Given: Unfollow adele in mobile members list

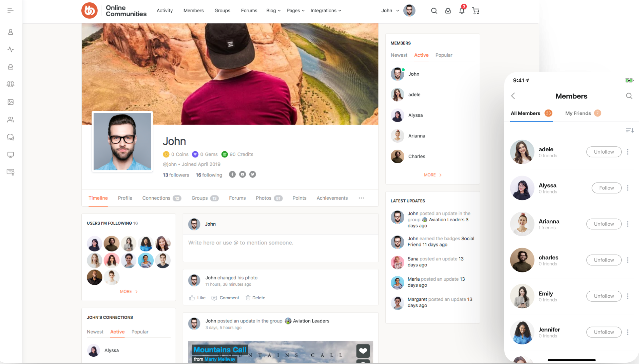Looking at the screenshot, I should pyautogui.click(x=603, y=152).
